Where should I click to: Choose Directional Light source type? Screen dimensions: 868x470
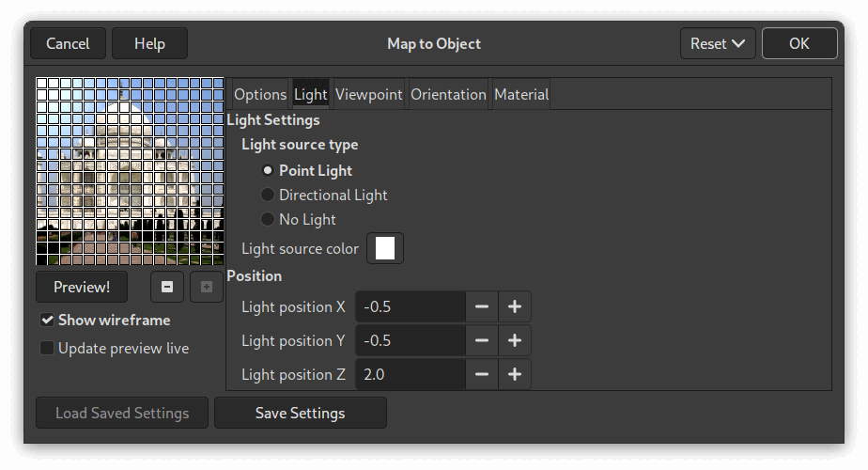tap(268, 195)
